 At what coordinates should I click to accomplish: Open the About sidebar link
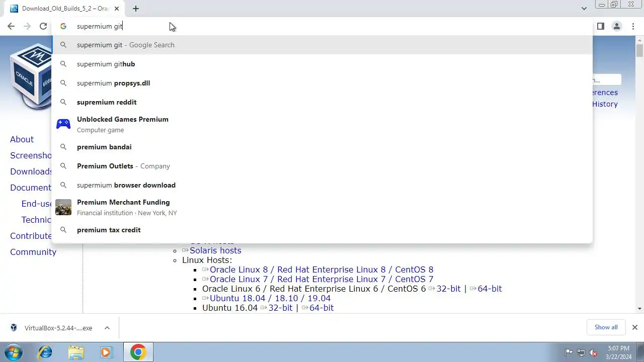[22, 139]
